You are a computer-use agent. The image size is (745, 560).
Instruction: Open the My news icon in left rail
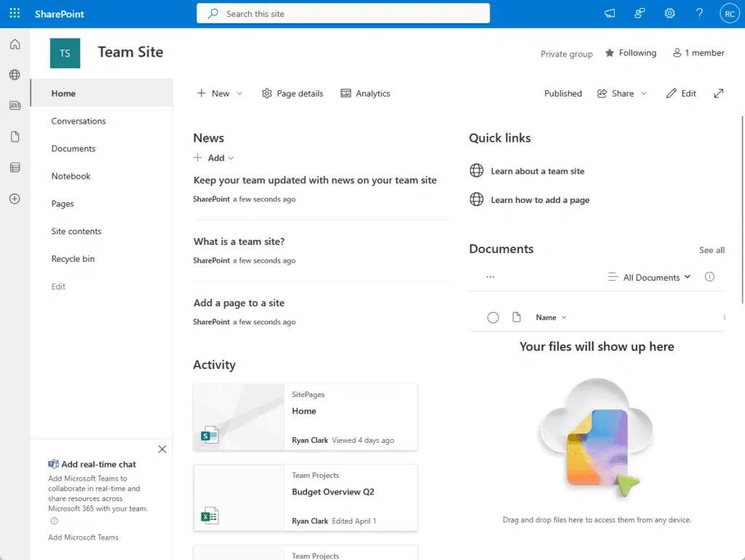click(x=15, y=105)
